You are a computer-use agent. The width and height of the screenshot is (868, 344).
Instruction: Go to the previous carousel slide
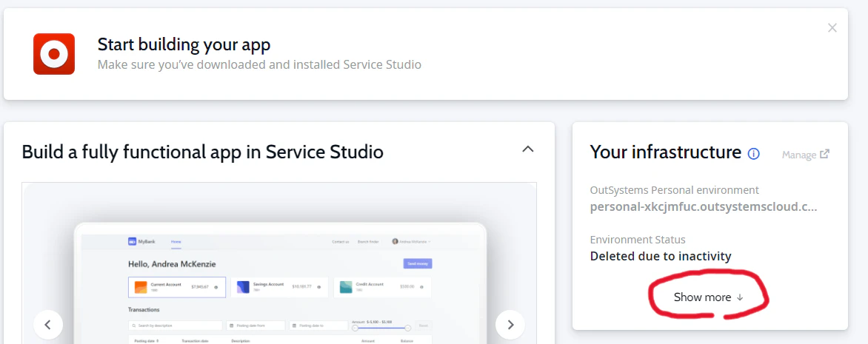point(47,325)
